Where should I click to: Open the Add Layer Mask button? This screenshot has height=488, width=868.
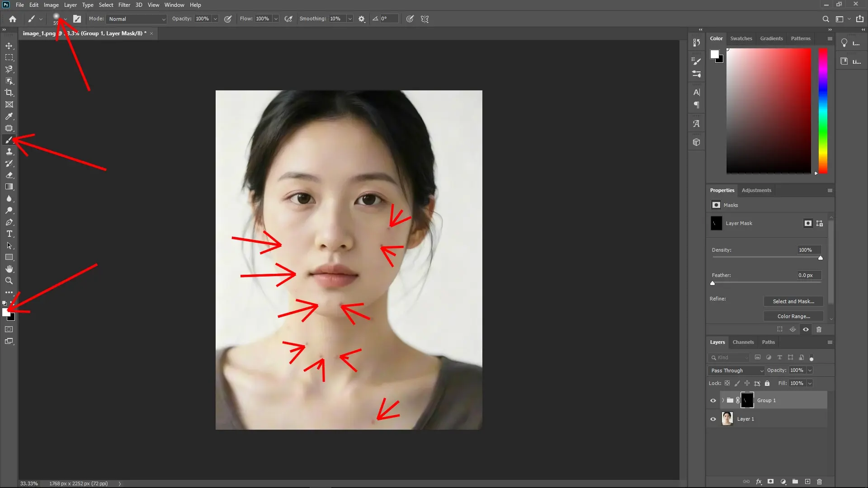770,482
